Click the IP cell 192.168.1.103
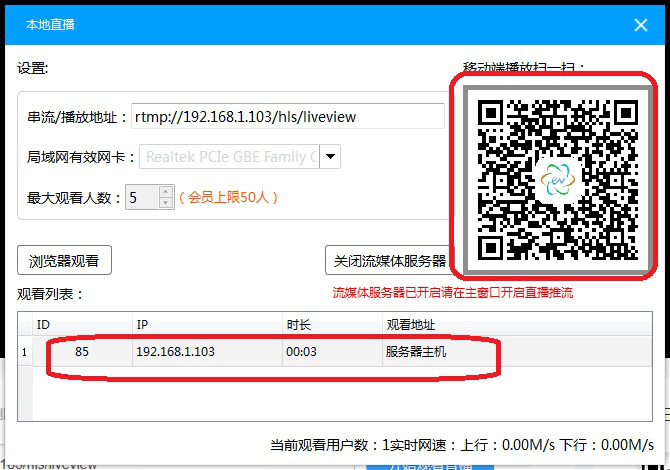The image size is (670, 470). [207, 352]
